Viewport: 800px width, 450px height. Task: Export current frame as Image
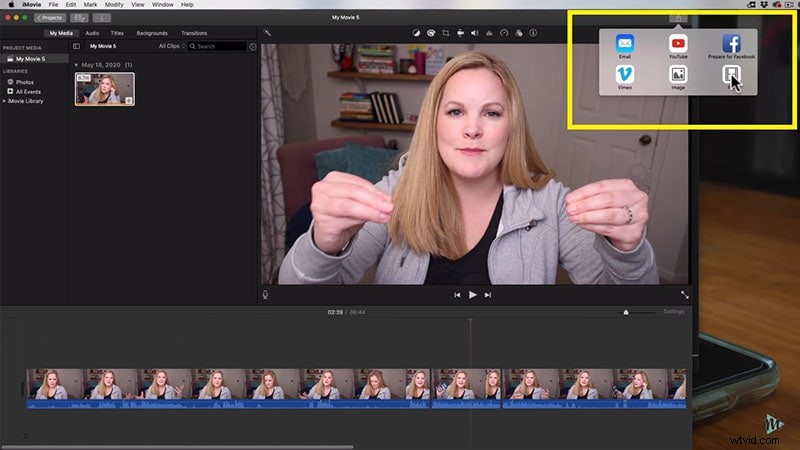(678, 75)
